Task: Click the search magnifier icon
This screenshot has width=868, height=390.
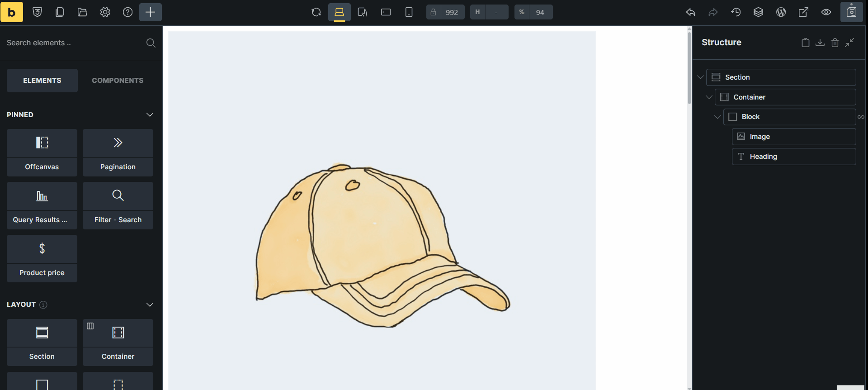Action: (x=151, y=43)
